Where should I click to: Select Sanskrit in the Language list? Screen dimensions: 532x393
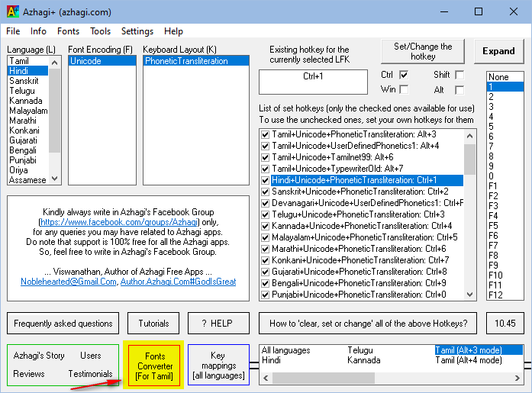point(27,81)
